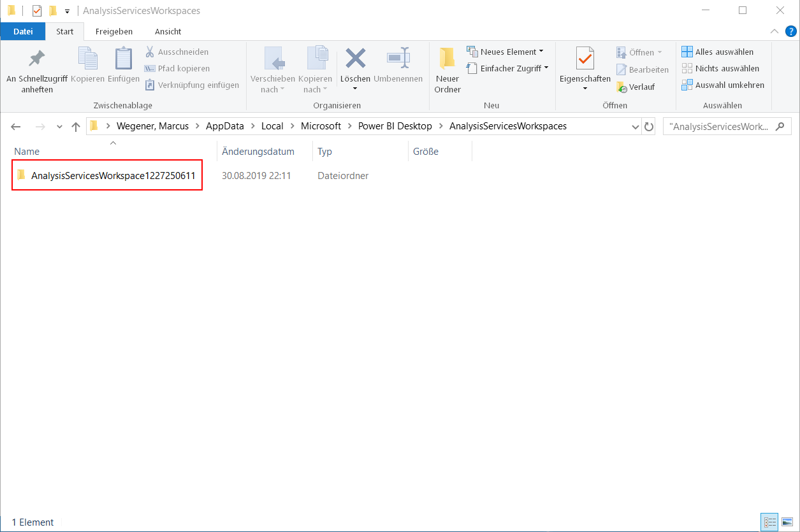Choose Verknüpfung einfügen
This screenshot has height=532, width=800.
point(192,85)
